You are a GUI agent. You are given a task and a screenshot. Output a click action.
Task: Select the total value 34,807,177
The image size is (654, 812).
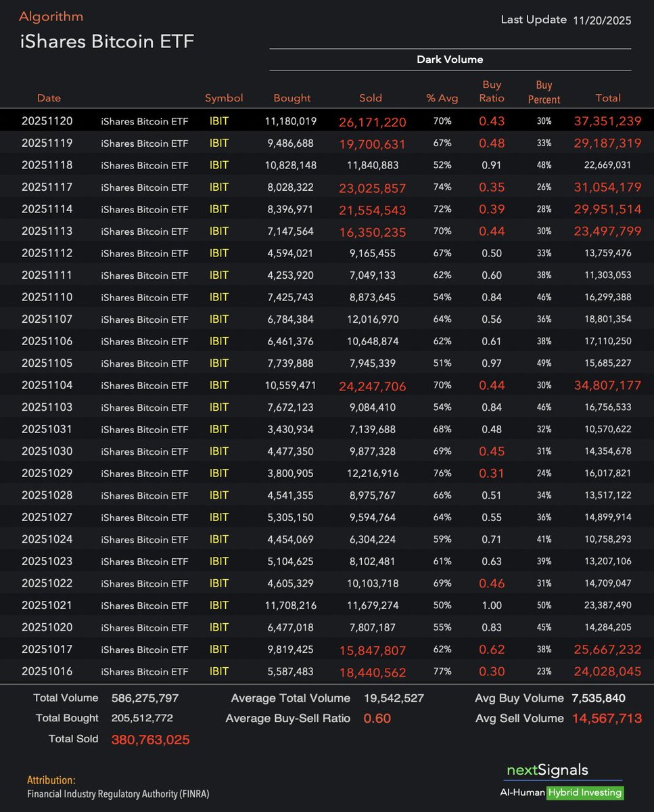click(607, 386)
